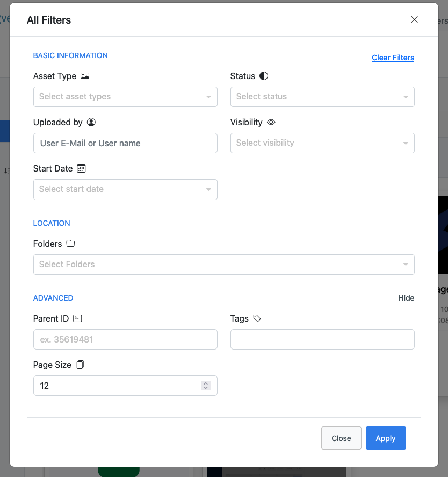Click the folder icon next to Folders
The width and height of the screenshot is (448, 477).
pyautogui.click(x=70, y=244)
